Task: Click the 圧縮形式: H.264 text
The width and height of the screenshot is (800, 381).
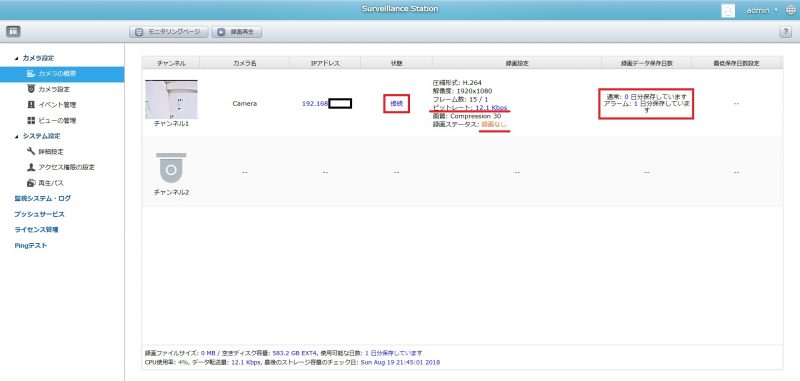Action: pos(457,82)
